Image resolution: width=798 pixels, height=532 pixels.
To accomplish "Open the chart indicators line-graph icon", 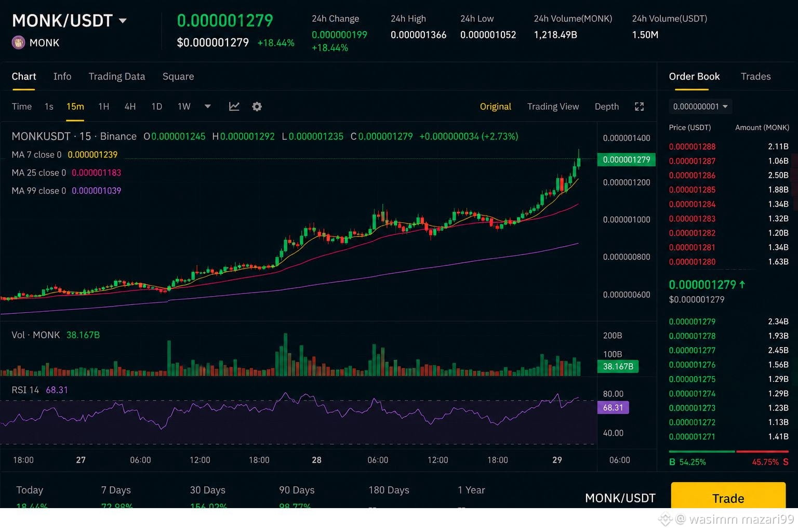I will 234,107.
